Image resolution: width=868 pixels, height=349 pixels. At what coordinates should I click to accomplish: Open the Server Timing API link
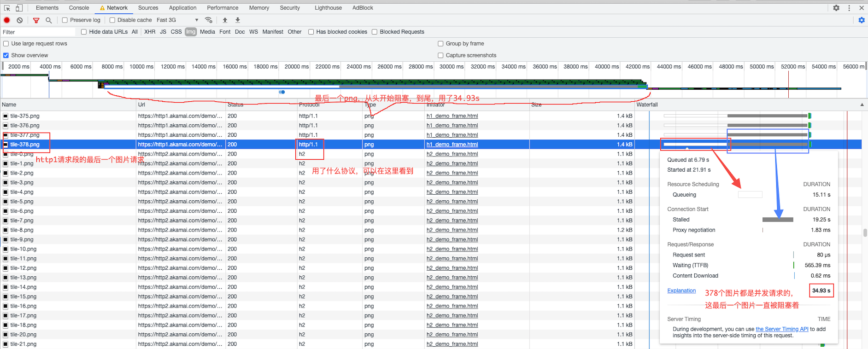(x=782, y=329)
